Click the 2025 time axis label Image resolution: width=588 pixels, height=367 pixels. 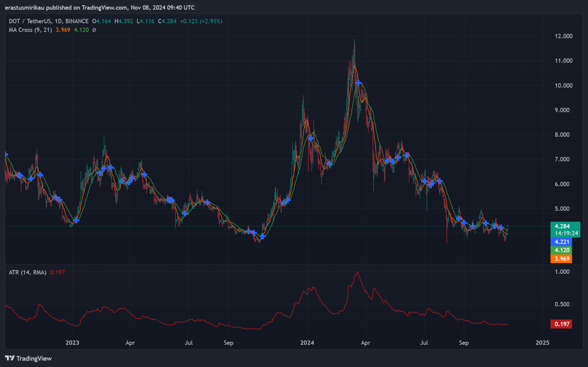542,343
